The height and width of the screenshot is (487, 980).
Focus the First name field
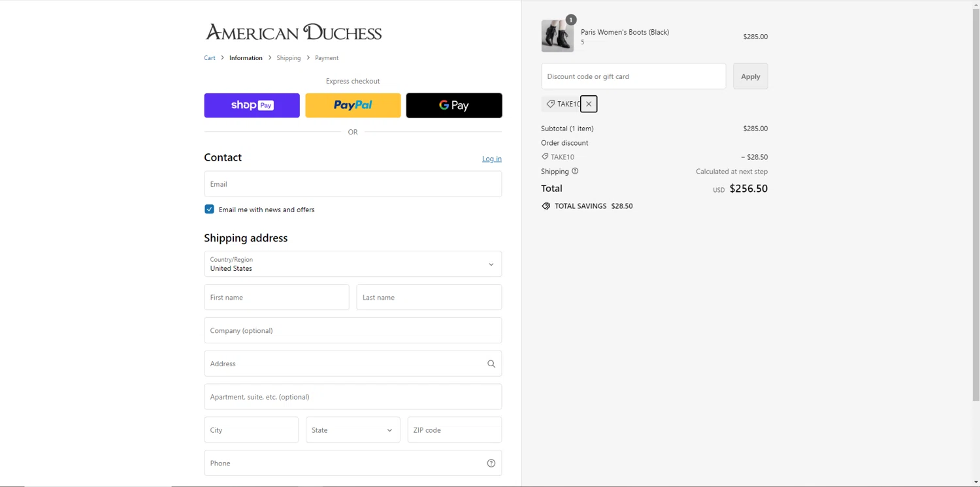276,297
